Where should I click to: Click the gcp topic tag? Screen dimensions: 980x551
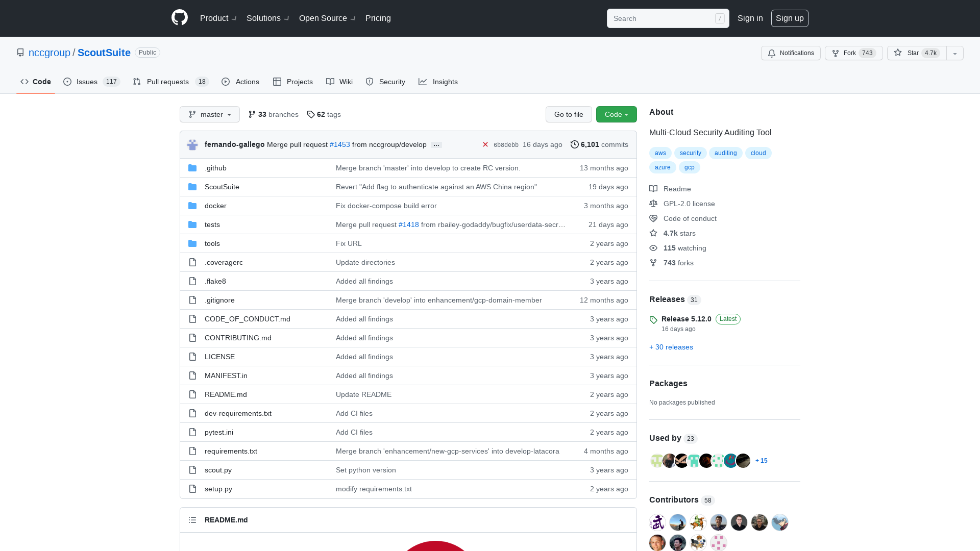690,167
